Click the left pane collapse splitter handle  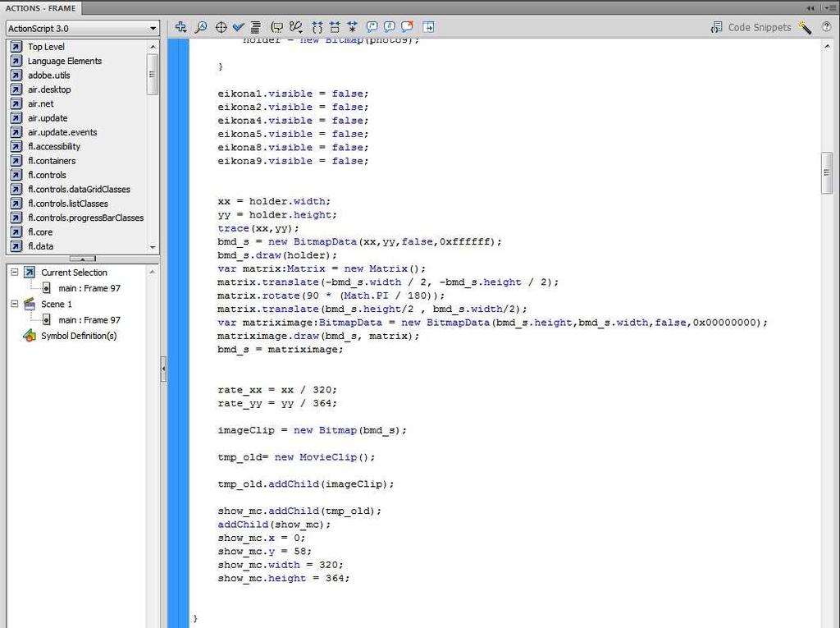click(163, 369)
